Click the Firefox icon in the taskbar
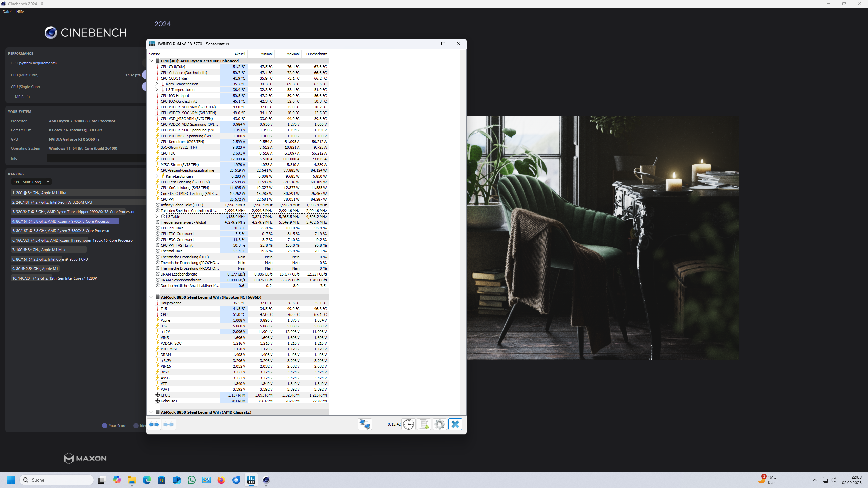The height and width of the screenshot is (488, 868). [x=221, y=480]
